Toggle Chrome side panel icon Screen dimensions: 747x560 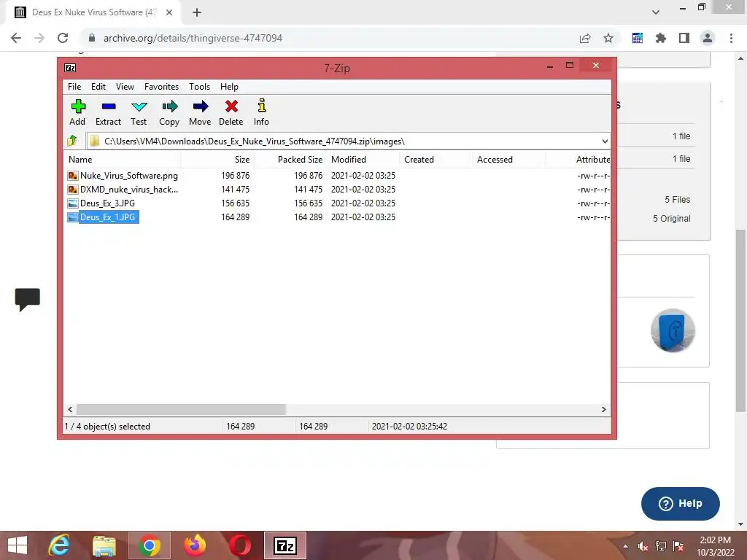684,38
